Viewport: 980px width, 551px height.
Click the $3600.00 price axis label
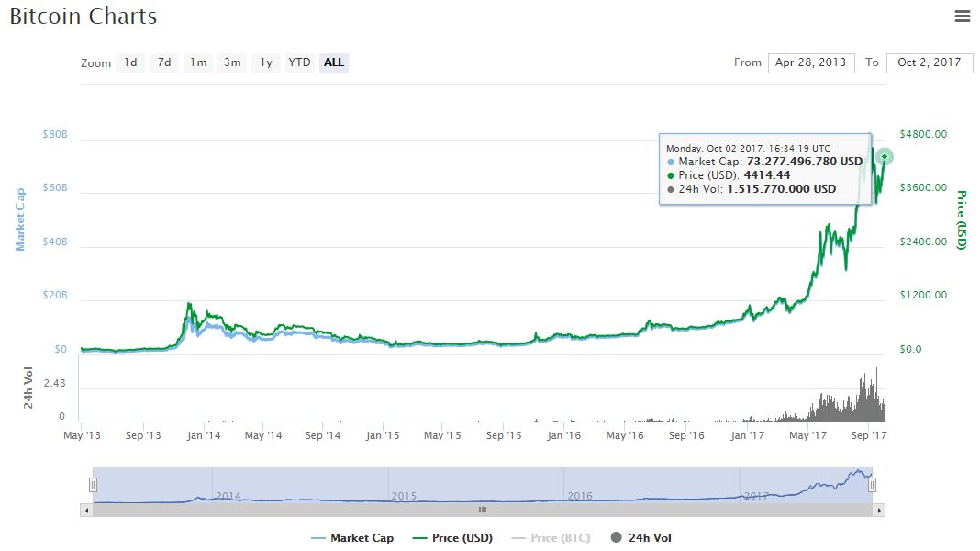(923, 187)
